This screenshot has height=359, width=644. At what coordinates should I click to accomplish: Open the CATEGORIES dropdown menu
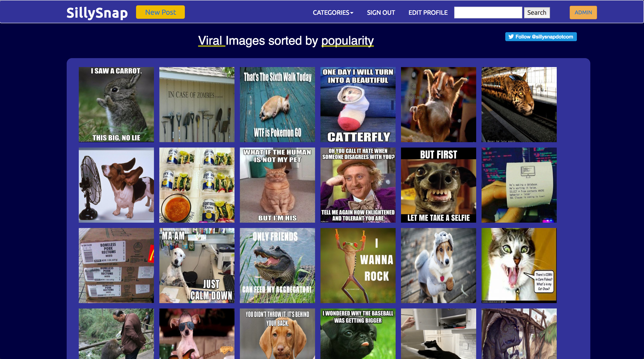333,13
